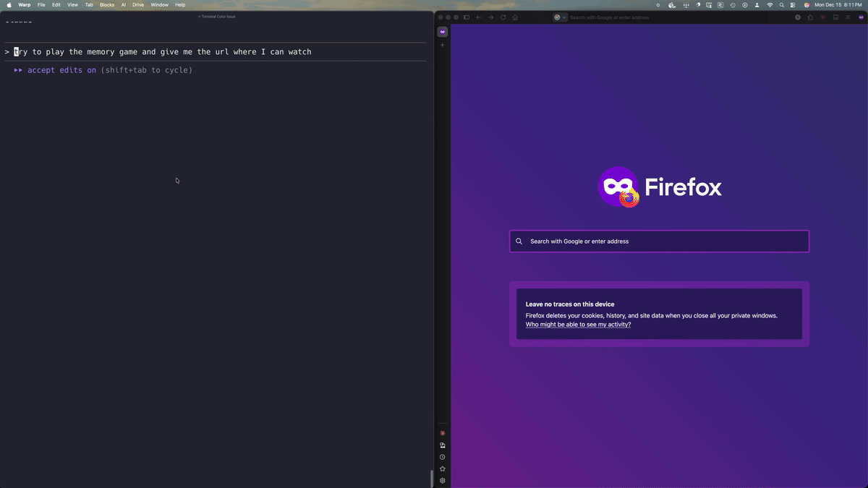Open the Help menu
The height and width of the screenshot is (488, 868).
click(180, 5)
